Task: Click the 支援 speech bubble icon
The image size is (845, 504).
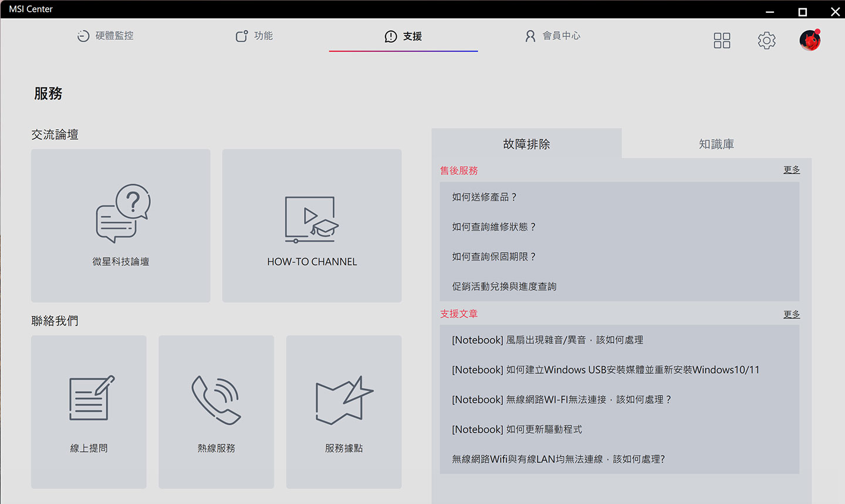Action: pos(390,36)
